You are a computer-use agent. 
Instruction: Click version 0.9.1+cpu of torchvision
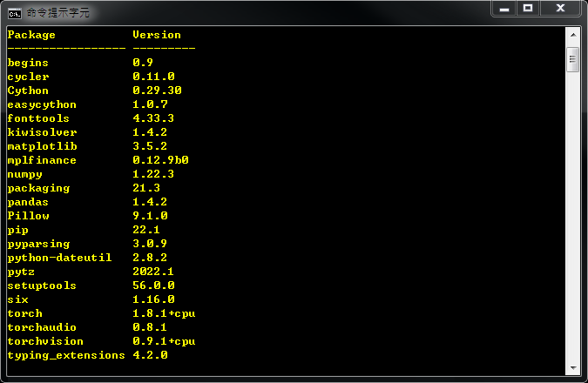point(164,341)
